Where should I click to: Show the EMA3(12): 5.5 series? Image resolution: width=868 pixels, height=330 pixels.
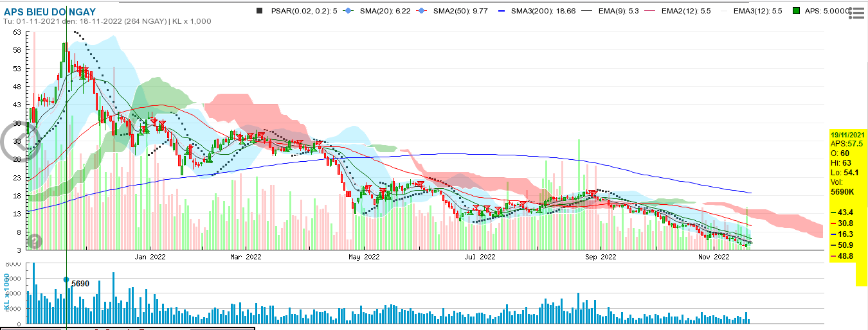750,11
